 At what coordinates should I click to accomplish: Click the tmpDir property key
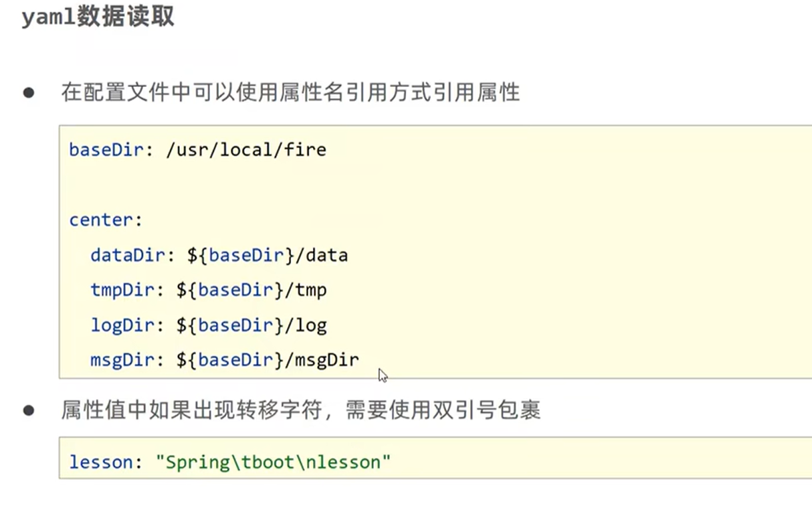pyautogui.click(x=122, y=290)
